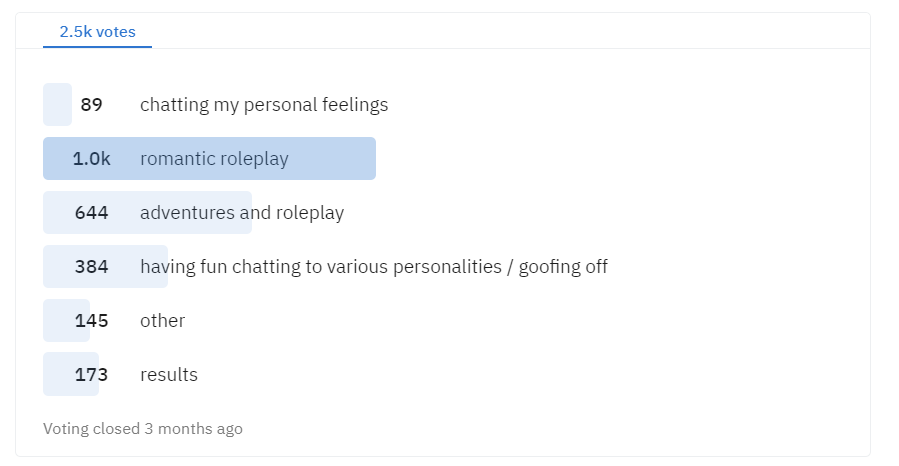Click the personal feelings label text
The image size is (899, 466).
coord(316,105)
